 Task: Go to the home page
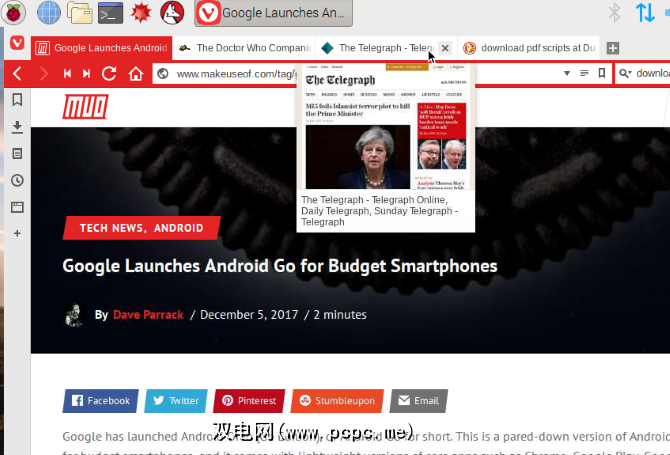pos(136,73)
